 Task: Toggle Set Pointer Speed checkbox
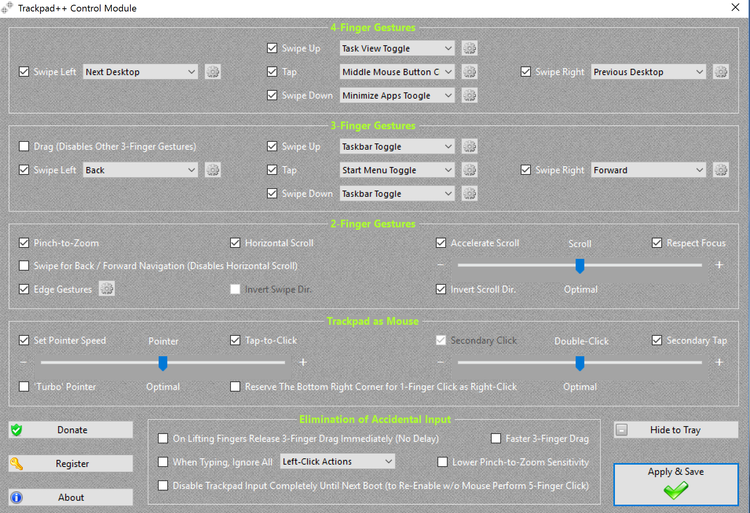pos(24,340)
